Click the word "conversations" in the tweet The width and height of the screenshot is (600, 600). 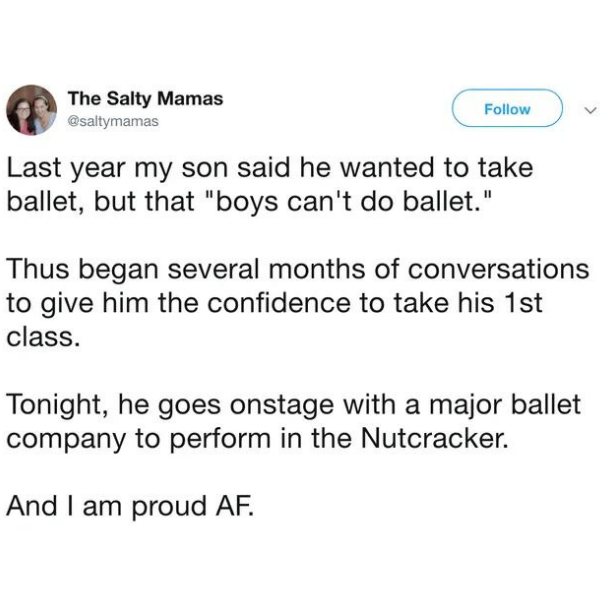[498, 269]
